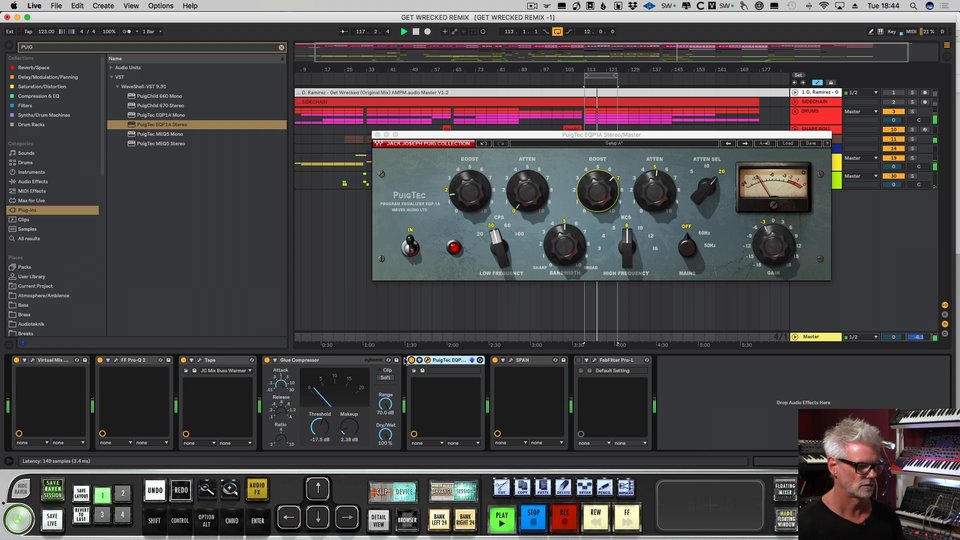Open the Audio Effects browser category

(32, 181)
